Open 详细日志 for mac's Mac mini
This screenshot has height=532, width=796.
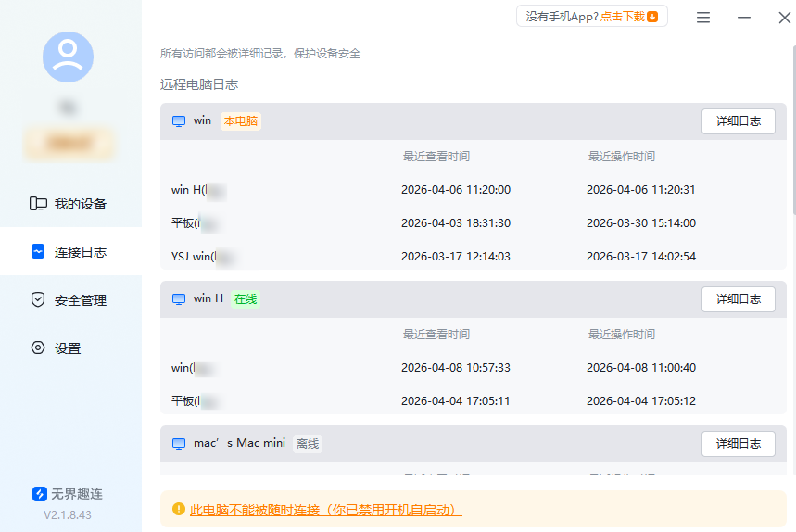coord(738,444)
